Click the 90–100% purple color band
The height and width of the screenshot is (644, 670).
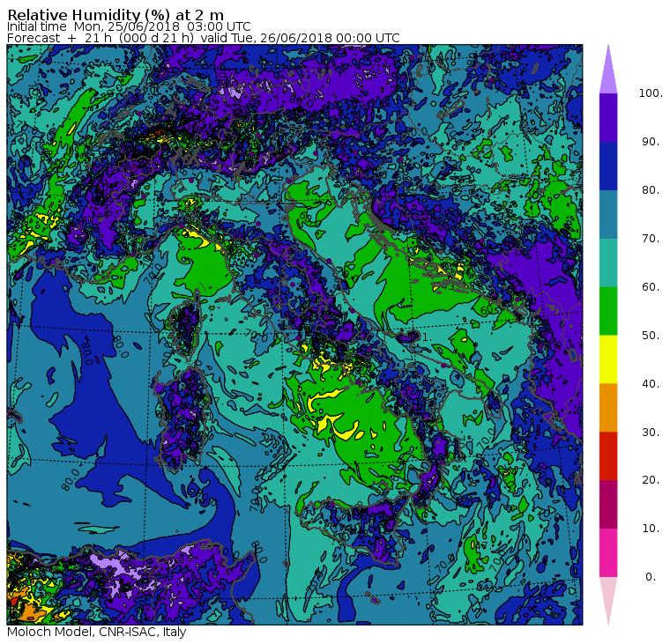(608, 117)
